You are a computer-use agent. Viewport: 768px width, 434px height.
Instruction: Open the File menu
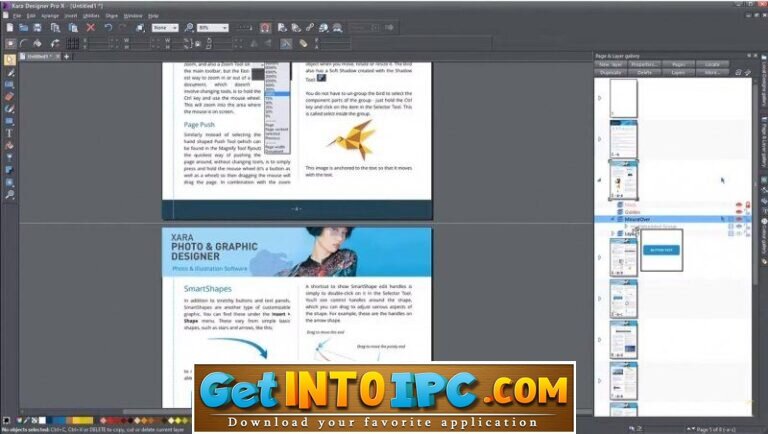[17, 16]
